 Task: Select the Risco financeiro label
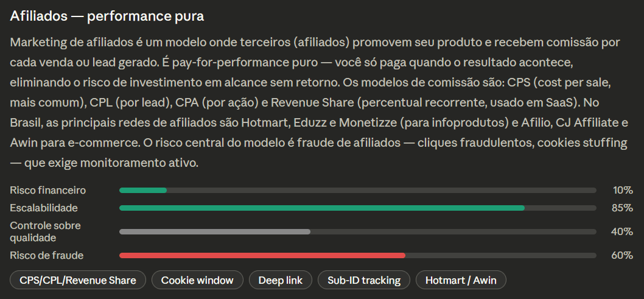(x=47, y=190)
